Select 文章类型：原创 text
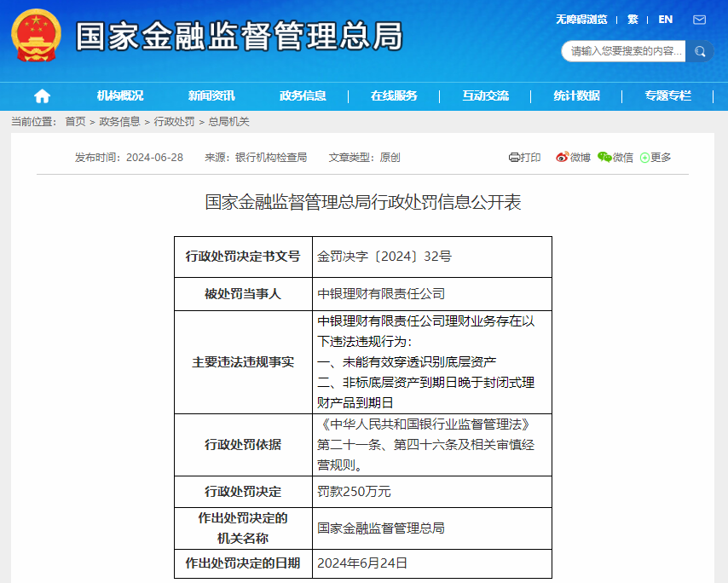 (365, 158)
